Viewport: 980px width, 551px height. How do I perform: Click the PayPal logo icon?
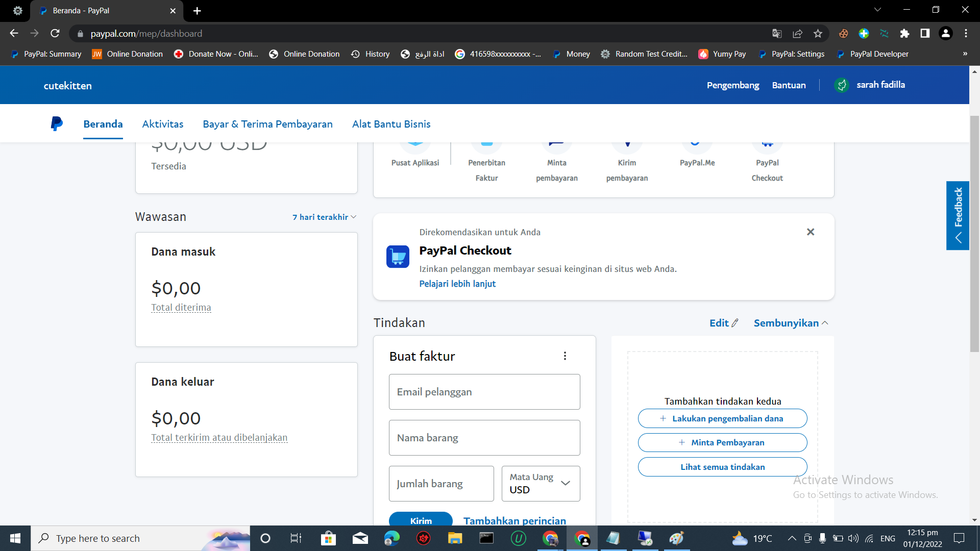(57, 124)
